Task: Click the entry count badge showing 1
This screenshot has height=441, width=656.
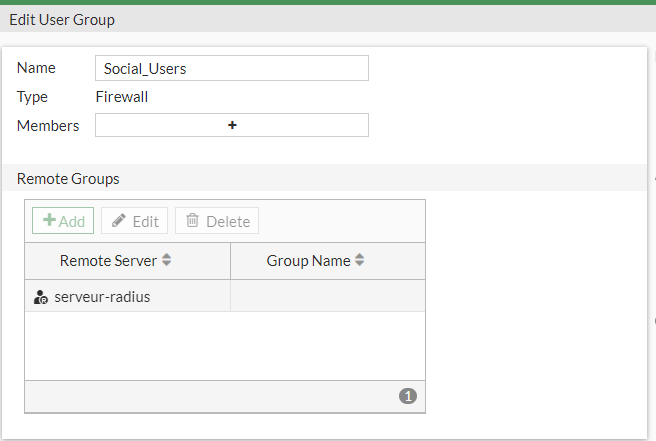Action: 407,396
